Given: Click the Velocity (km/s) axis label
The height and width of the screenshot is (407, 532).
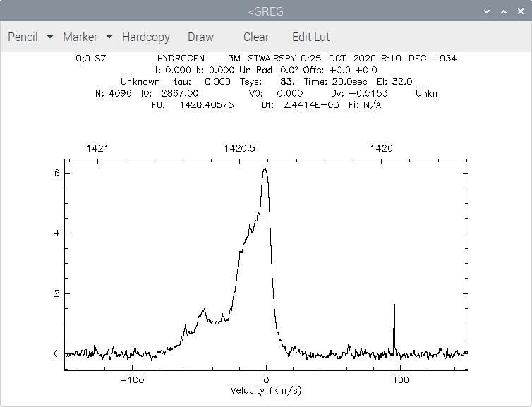Looking at the screenshot, I should coord(266,390).
